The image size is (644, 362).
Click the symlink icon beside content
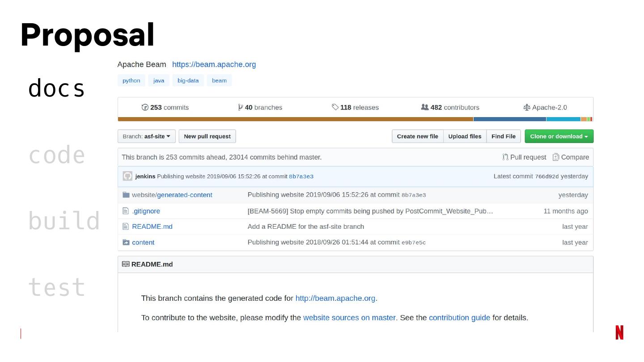pyautogui.click(x=126, y=242)
